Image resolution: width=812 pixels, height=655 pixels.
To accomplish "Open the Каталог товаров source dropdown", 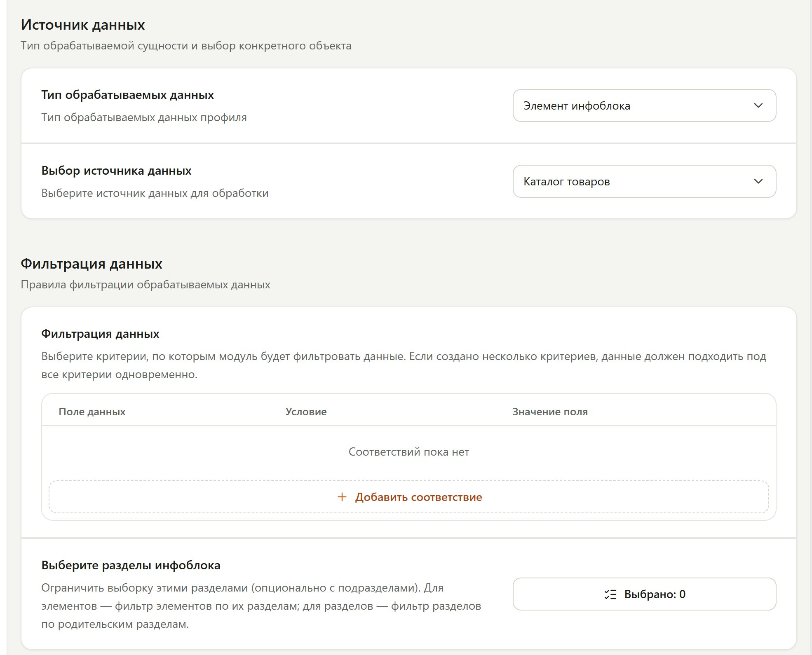I will [644, 181].
